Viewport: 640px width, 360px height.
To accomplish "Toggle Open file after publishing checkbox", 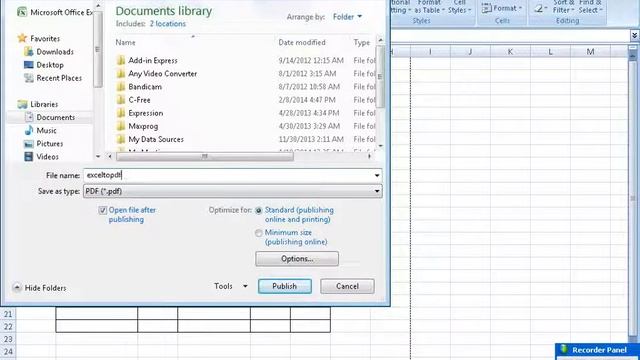I will point(102,210).
